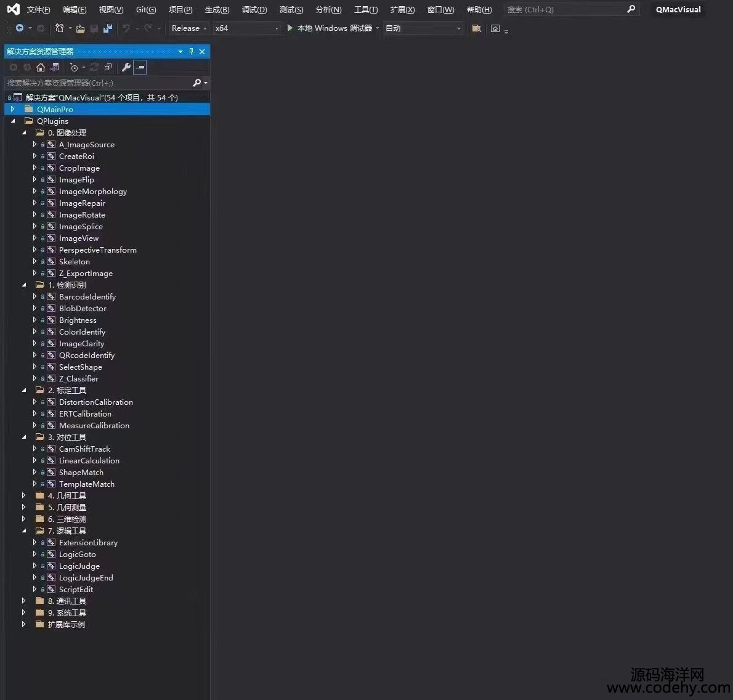This screenshot has height=700, width=733.
Task: Select the Z_Classifier project
Action: [79, 379]
